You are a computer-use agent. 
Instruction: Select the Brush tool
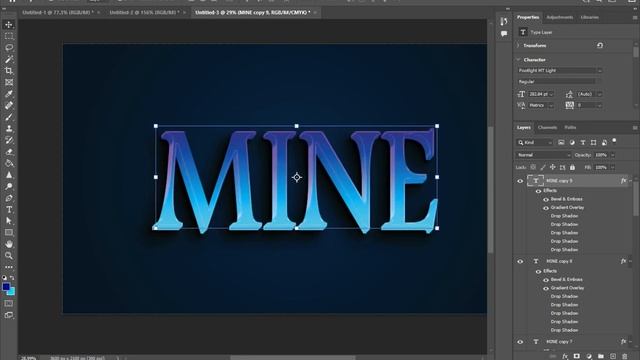pyautogui.click(x=9, y=117)
